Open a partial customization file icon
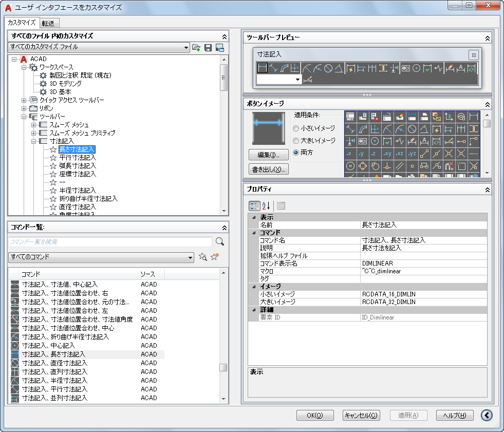The image size is (504, 432). click(x=196, y=48)
